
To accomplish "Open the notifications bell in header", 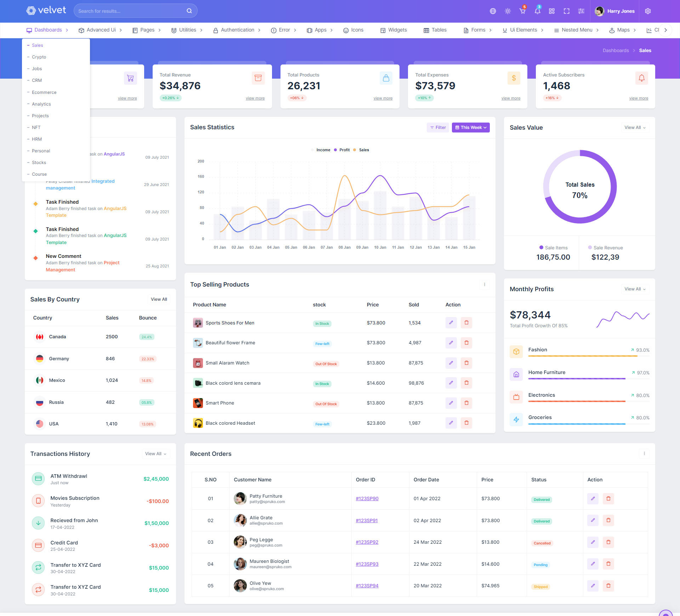I will point(537,11).
